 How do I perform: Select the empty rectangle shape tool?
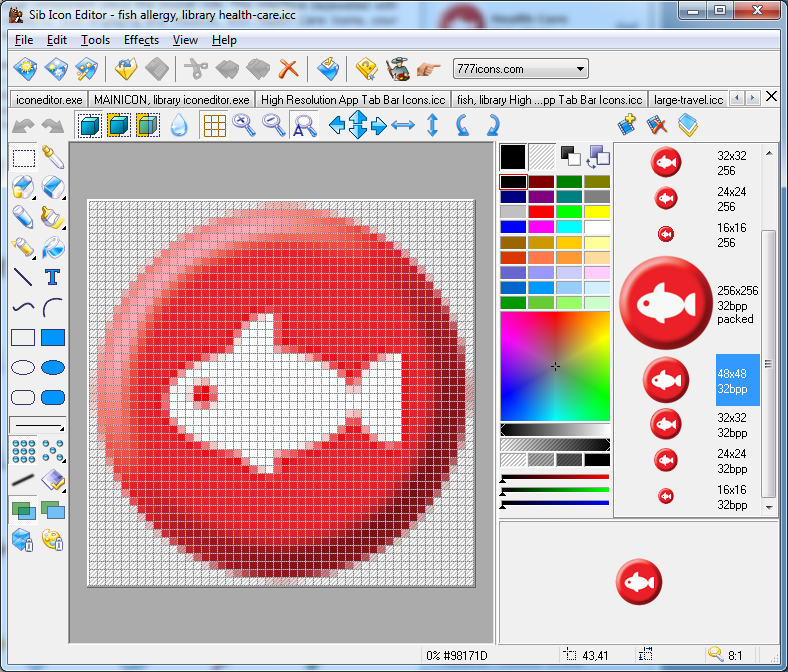[23, 337]
